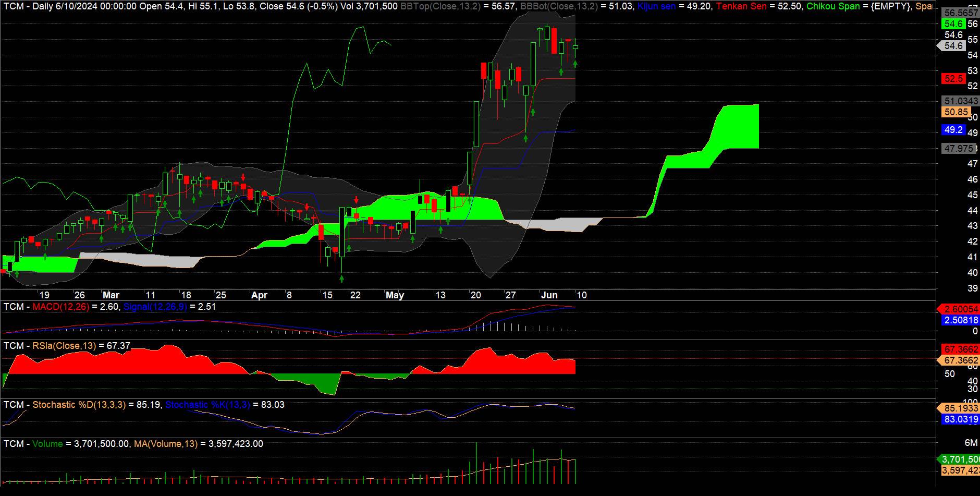Click the '8' date axis label after Apr

pos(289,295)
